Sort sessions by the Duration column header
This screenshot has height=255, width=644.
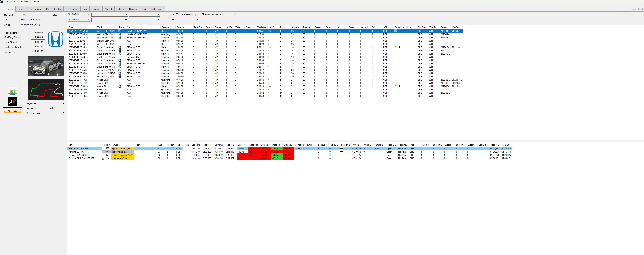184,28
